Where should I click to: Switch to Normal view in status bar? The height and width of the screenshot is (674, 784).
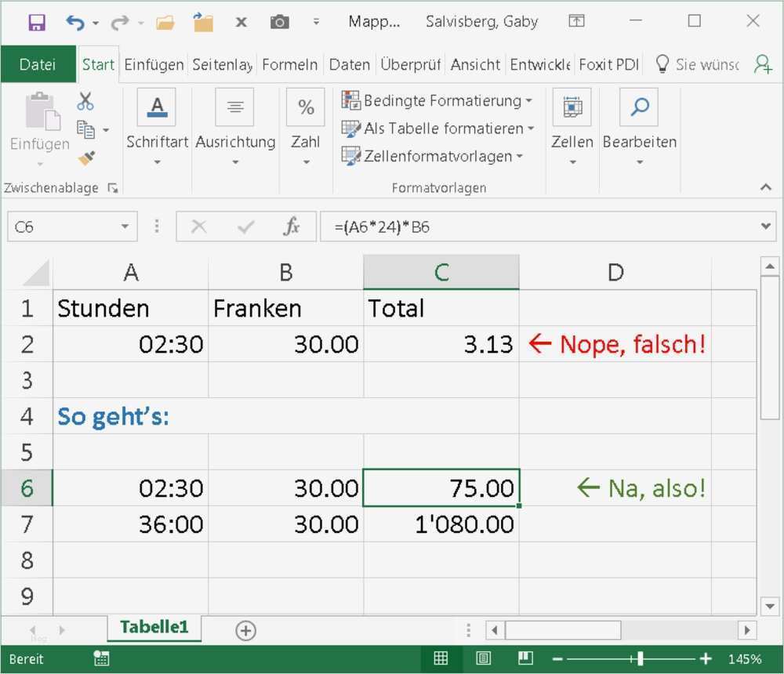[x=441, y=658]
